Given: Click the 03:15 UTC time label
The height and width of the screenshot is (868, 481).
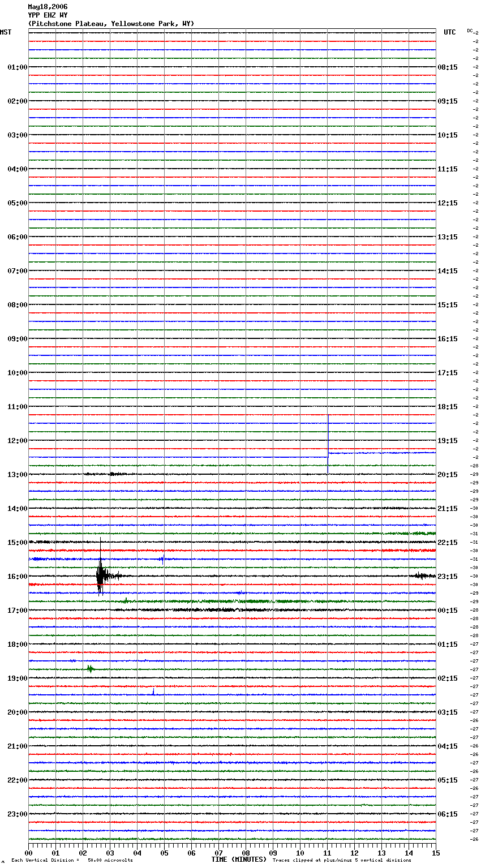Looking at the screenshot, I should click(448, 712).
